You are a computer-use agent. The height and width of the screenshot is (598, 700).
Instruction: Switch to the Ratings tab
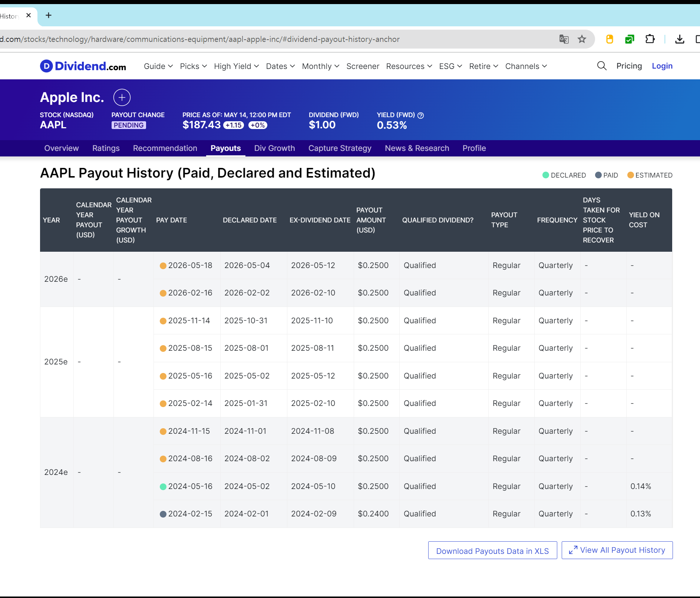[x=106, y=148]
